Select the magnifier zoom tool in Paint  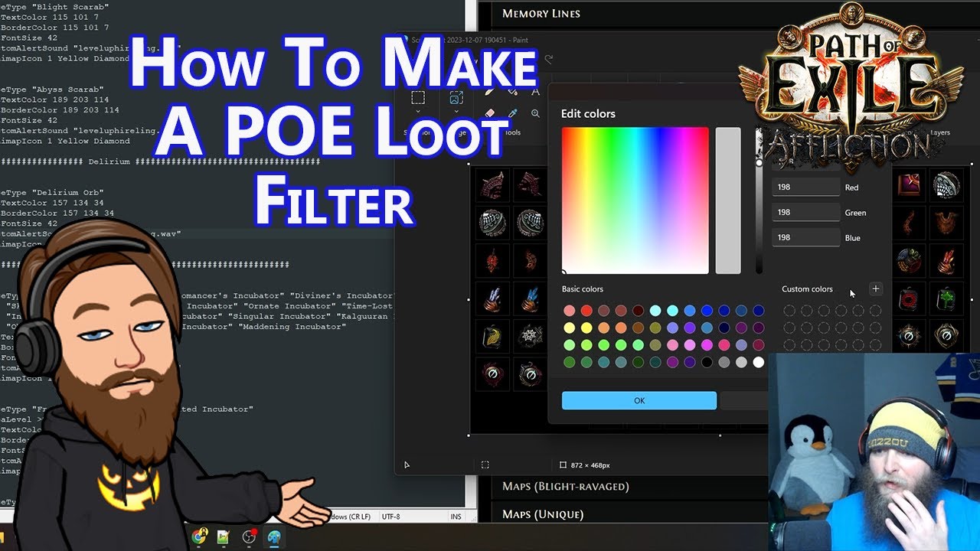coord(535,113)
